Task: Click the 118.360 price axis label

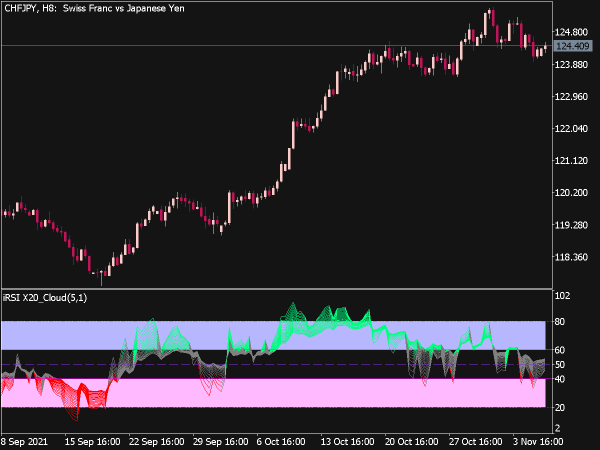Action: tap(571, 257)
